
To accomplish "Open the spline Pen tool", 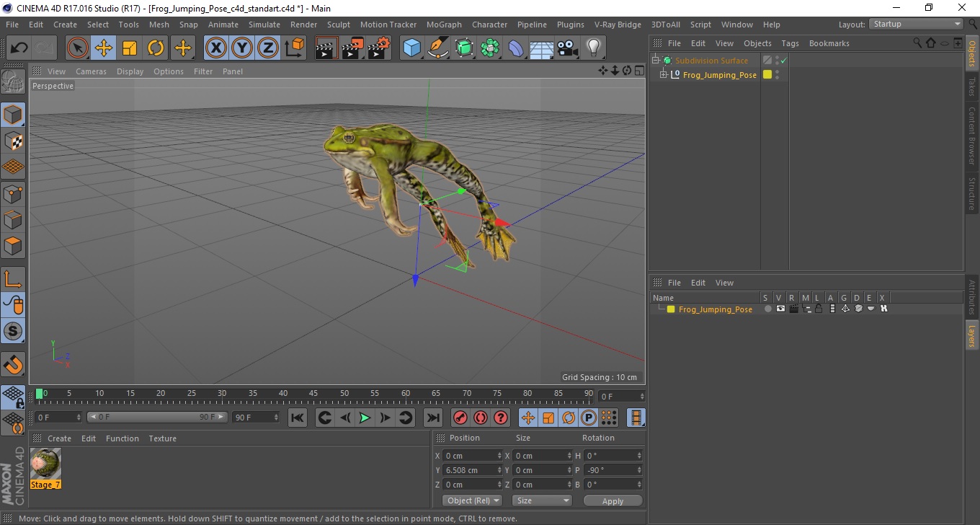I will [x=438, y=48].
